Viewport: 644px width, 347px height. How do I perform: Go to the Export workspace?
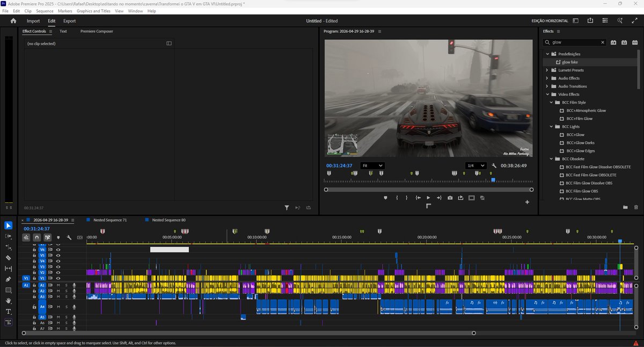(69, 21)
